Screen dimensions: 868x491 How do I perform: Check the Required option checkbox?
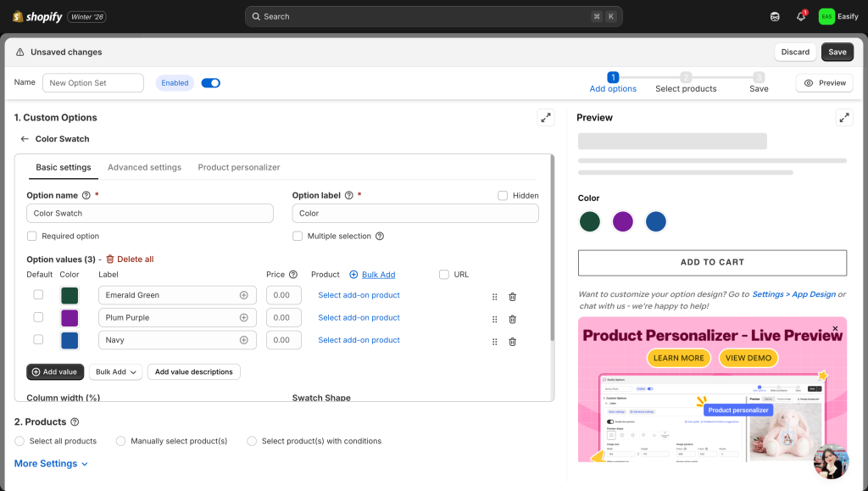(32, 237)
